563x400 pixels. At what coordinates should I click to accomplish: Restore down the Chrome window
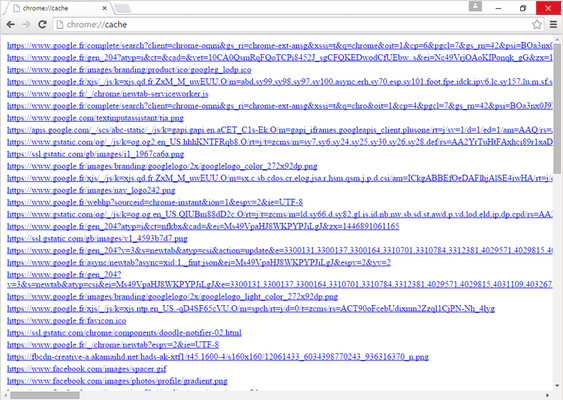pyautogui.click(x=523, y=8)
